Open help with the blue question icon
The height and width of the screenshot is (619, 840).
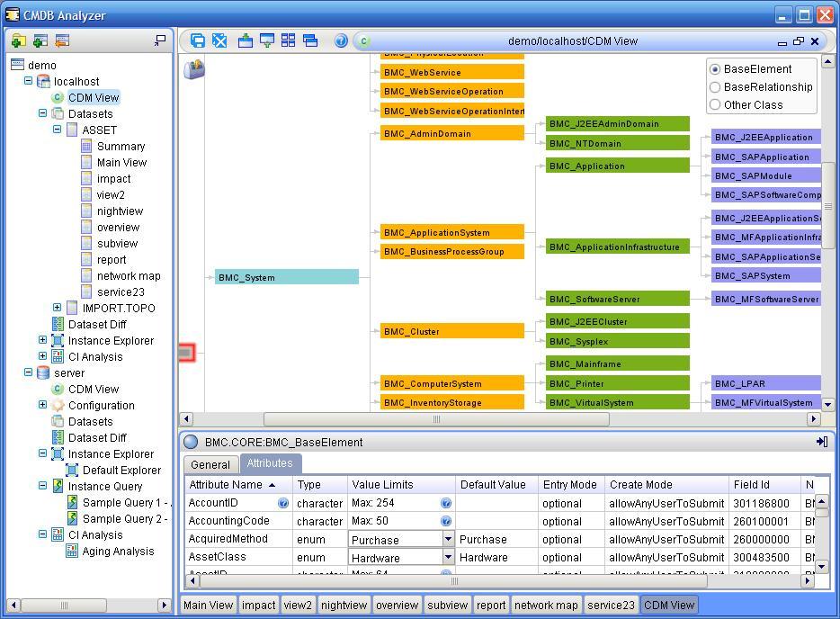coord(341,40)
